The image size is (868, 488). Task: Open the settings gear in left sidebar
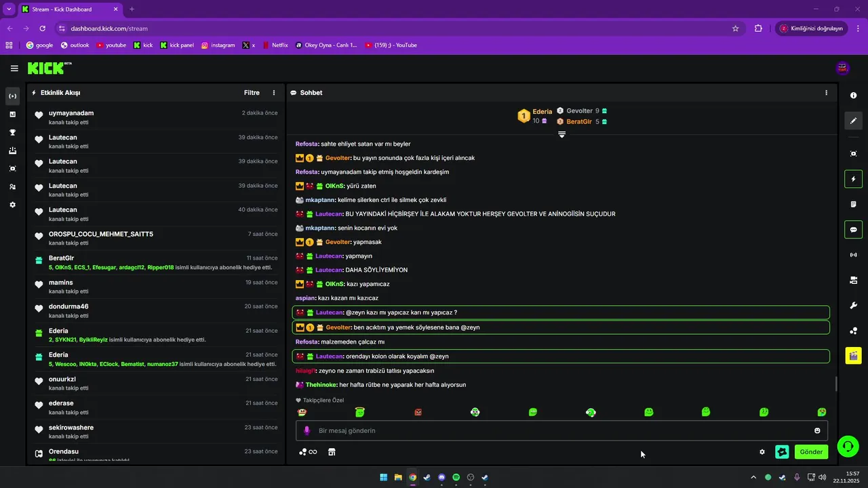tap(12, 205)
